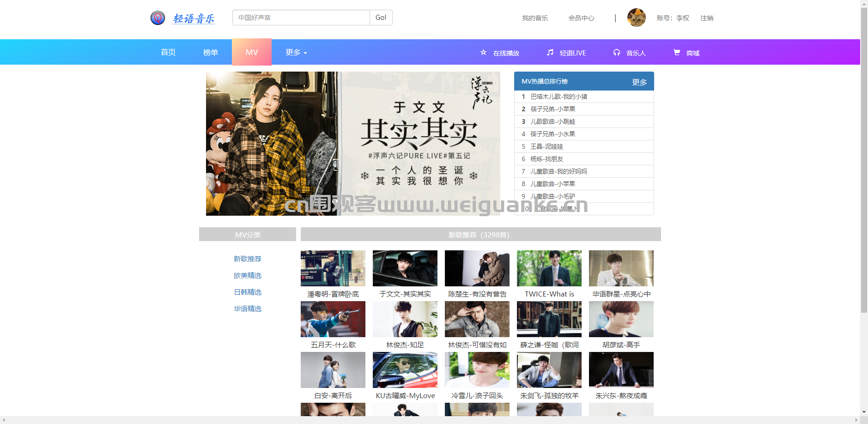
Task: Open 林俊杰-知足 MV thumbnail
Action: click(405, 319)
